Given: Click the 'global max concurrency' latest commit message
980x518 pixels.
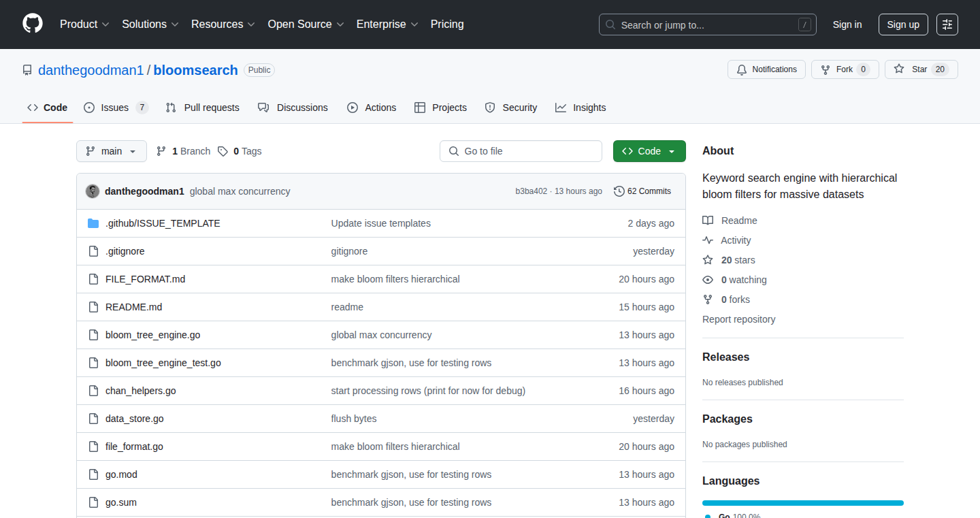Looking at the screenshot, I should [x=240, y=191].
